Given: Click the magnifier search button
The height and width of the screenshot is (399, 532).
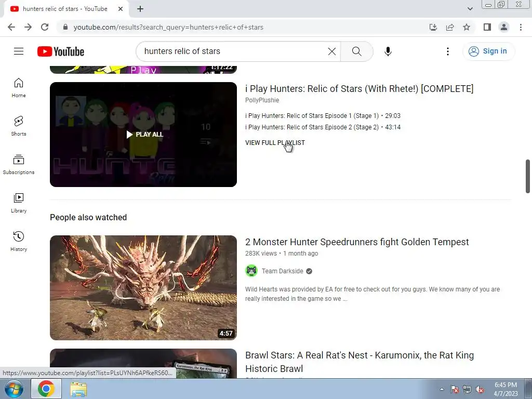Looking at the screenshot, I should (x=356, y=51).
